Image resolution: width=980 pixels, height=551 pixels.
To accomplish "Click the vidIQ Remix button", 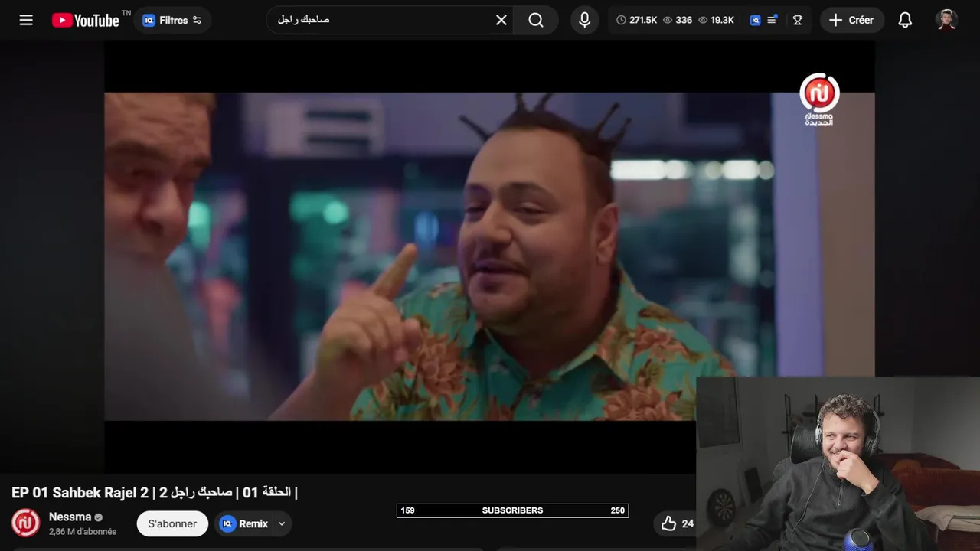I will (243, 523).
